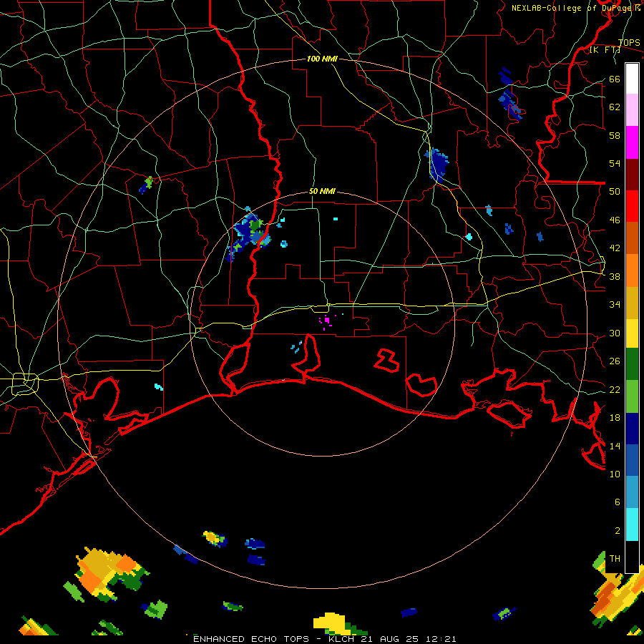Select the '26' legend value

coord(615,361)
